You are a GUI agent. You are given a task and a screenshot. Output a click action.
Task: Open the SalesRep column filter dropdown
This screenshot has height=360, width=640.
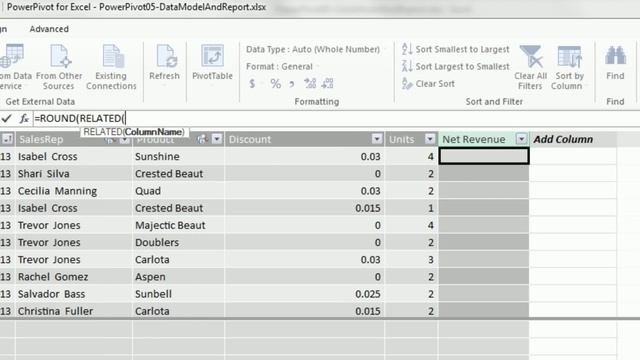[x=124, y=140]
